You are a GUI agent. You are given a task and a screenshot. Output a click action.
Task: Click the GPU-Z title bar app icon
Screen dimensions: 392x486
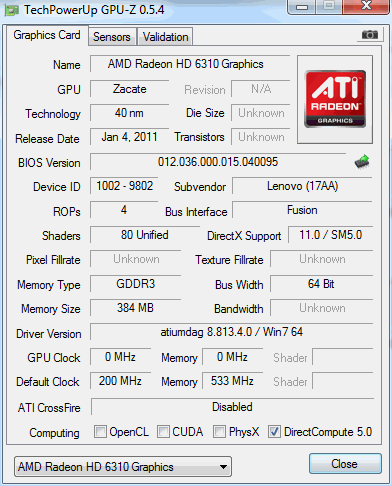coord(11,10)
